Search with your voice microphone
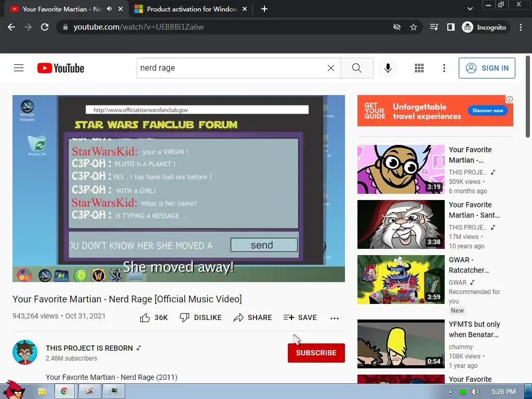Image resolution: width=532 pixels, height=399 pixels. tap(388, 68)
